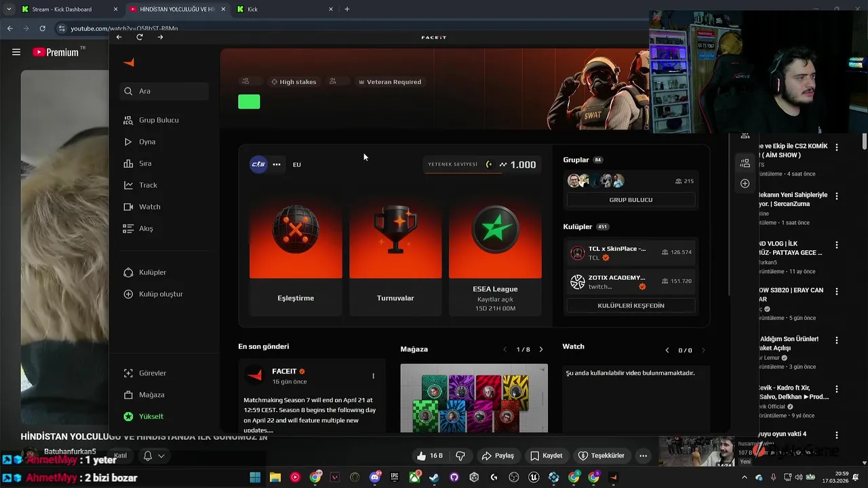Go to next Mağaza page
This screenshot has height=488, width=868.
[x=540, y=350]
